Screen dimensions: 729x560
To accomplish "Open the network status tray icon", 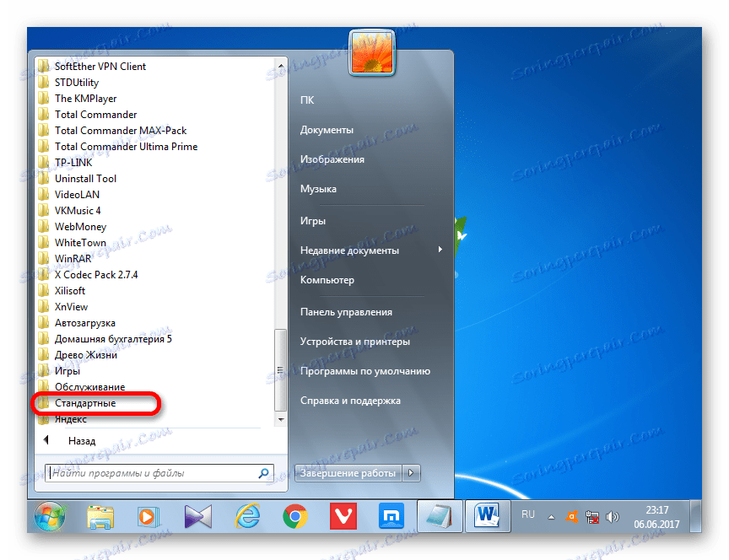I will pos(592,517).
